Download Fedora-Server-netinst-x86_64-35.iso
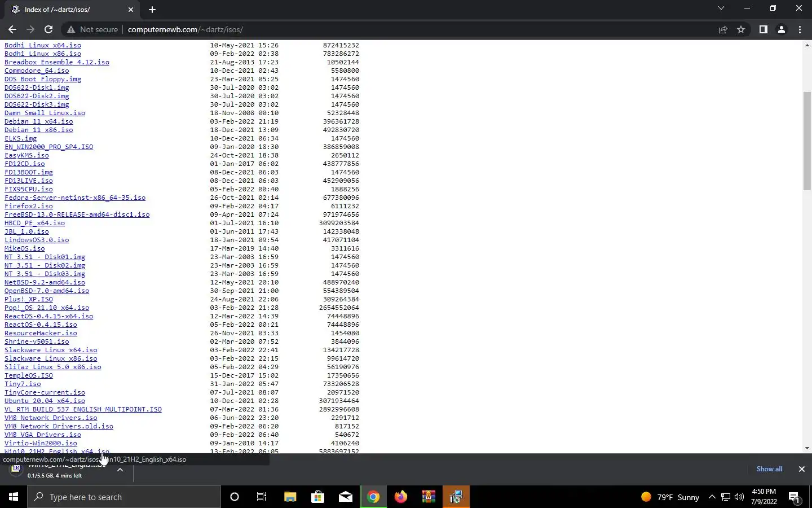 pyautogui.click(x=75, y=198)
